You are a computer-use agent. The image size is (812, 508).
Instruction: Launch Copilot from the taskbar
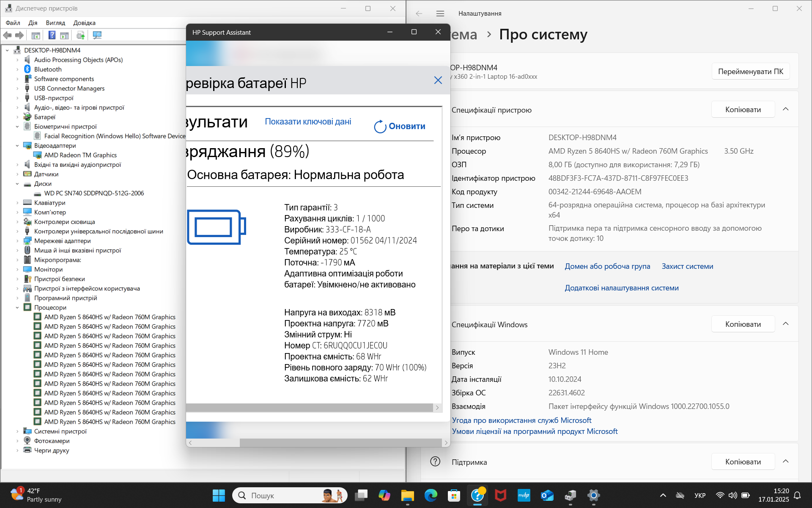pyautogui.click(x=384, y=495)
